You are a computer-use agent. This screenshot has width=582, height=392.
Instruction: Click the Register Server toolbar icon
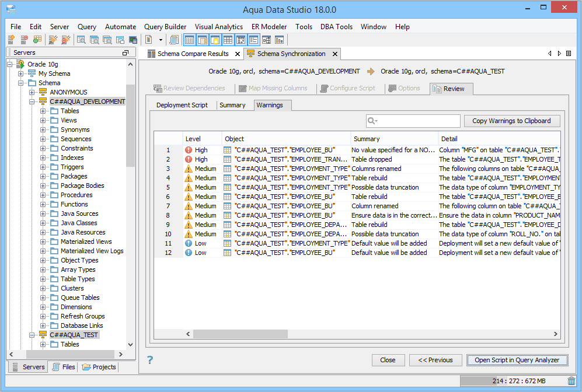pos(11,40)
